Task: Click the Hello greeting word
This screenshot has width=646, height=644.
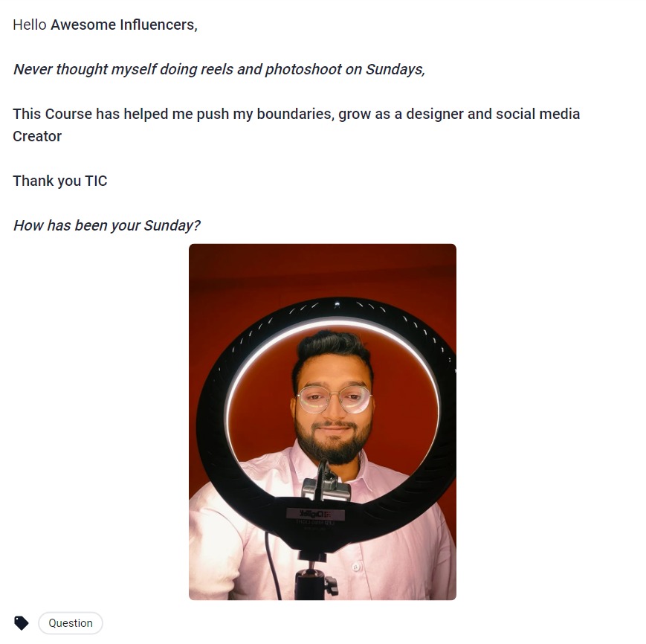Action: [30, 25]
